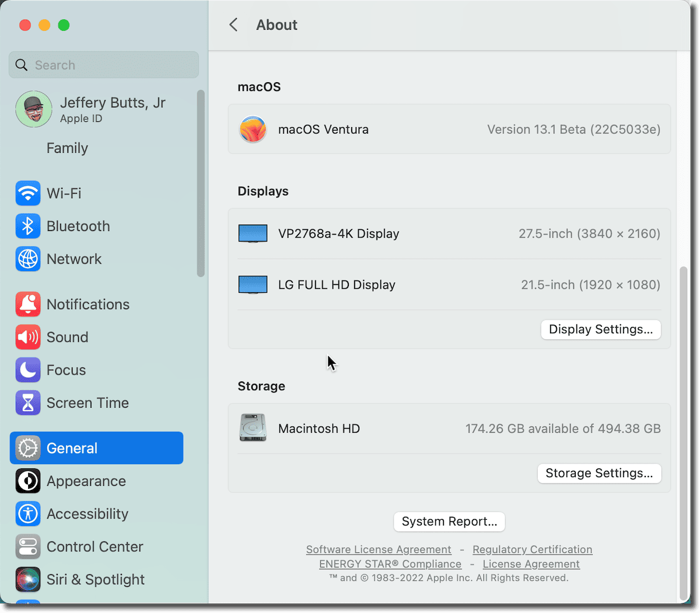Image resolution: width=700 pixels, height=613 pixels.
Task: Click the VP2768a-4K display monitor icon
Action: 253,234
